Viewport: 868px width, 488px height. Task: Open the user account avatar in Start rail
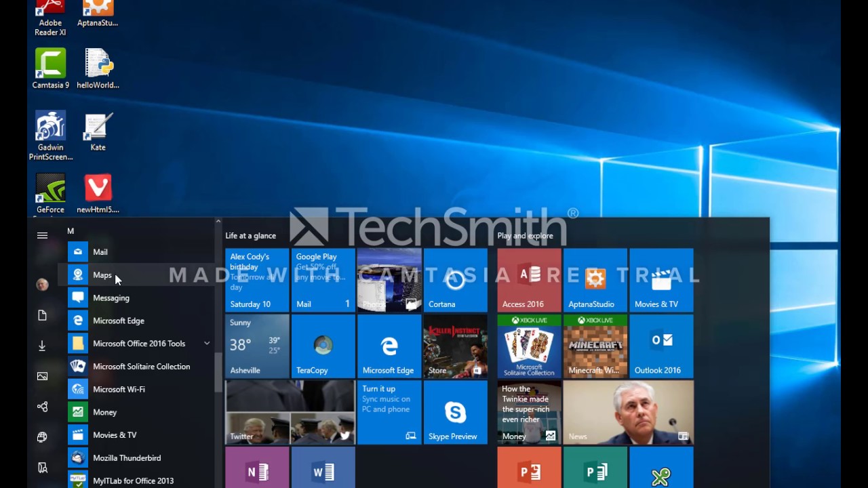tap(42, 285)
